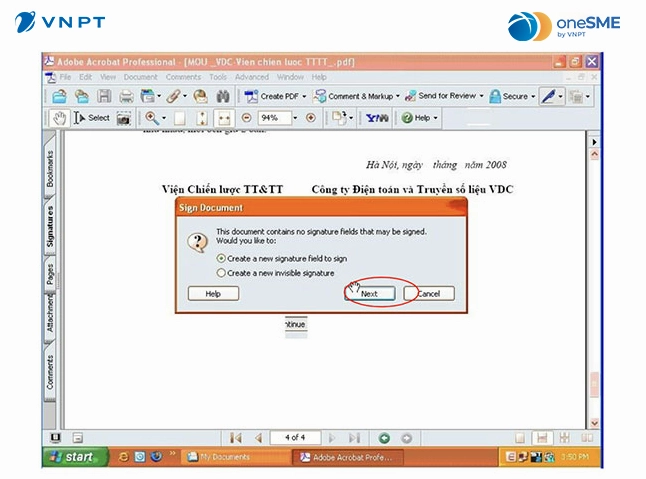Open the Window menu

point(290,77)
